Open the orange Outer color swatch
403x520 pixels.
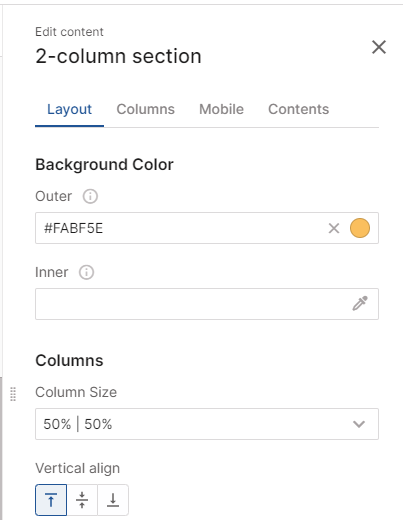(360, 228)
